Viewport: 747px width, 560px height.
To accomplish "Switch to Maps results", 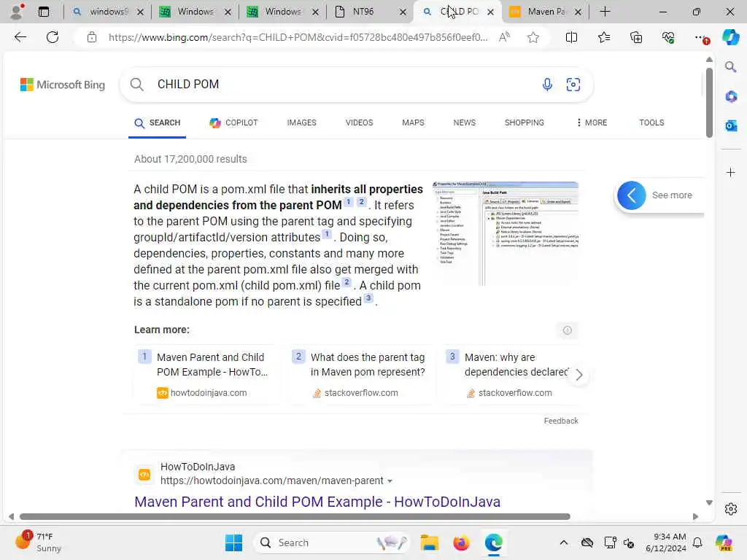I will pyautogui.click(x=413, y=122).
